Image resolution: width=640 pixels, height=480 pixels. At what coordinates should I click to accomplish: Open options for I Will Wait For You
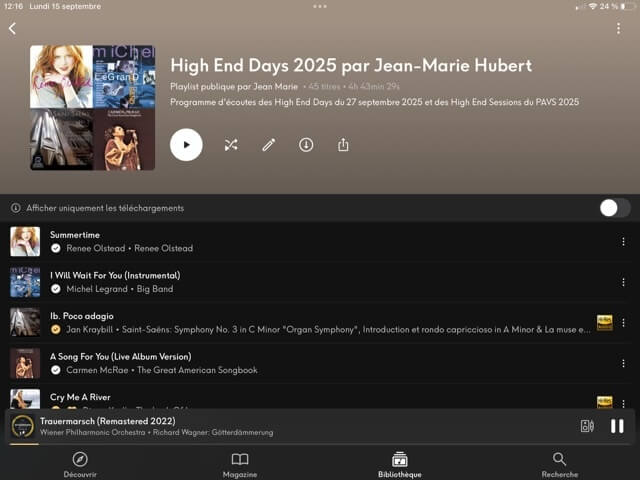[623, 282]
